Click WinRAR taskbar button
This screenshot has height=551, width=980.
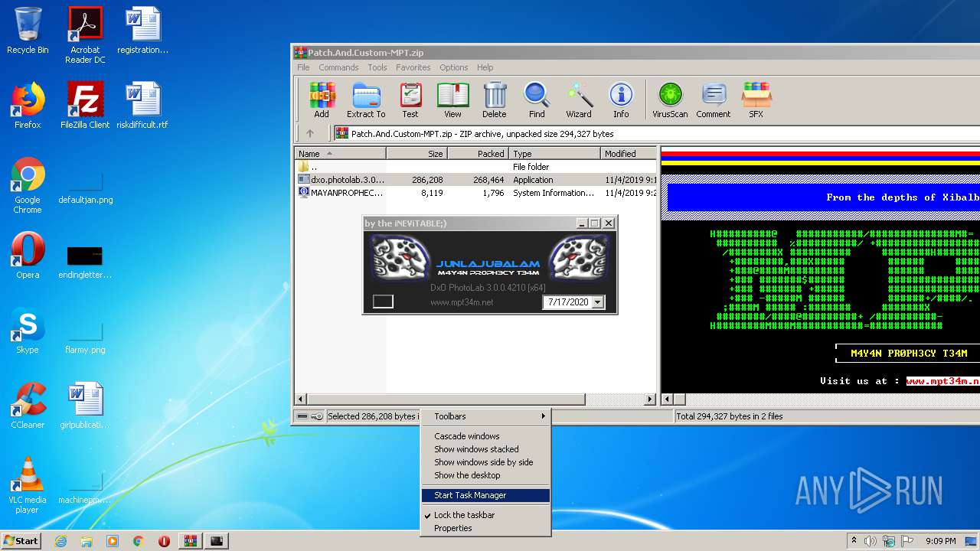[x=191, y=541]
